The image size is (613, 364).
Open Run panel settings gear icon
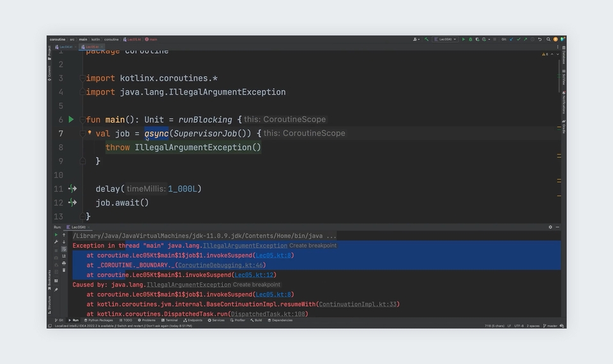coord(550,227)
